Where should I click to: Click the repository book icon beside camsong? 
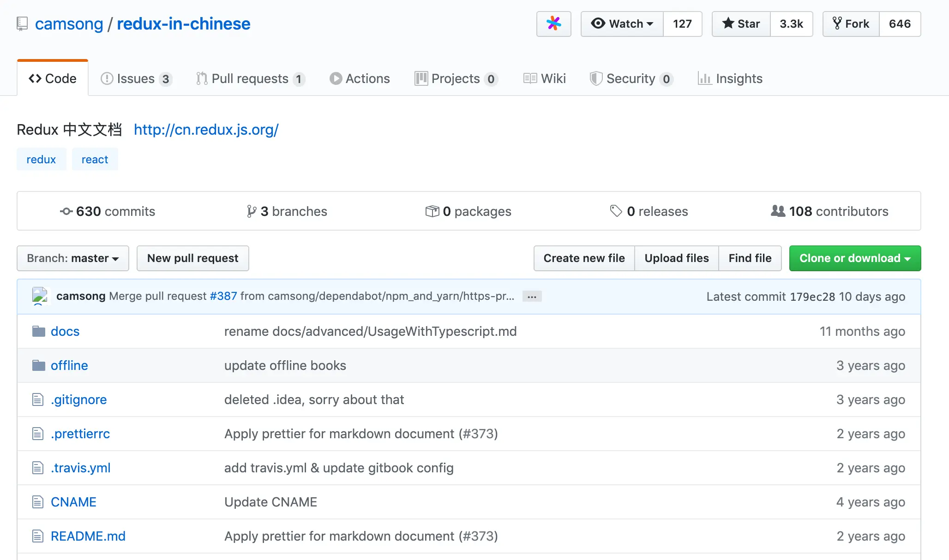tap(22, 24)
